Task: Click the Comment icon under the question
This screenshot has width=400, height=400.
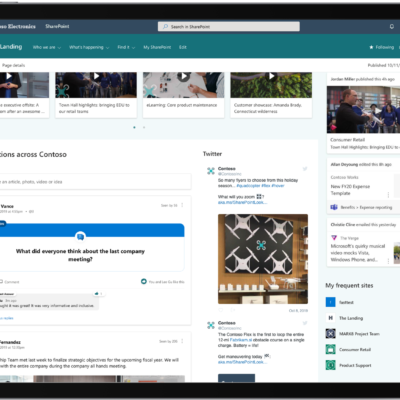Action: pos(1,282)
